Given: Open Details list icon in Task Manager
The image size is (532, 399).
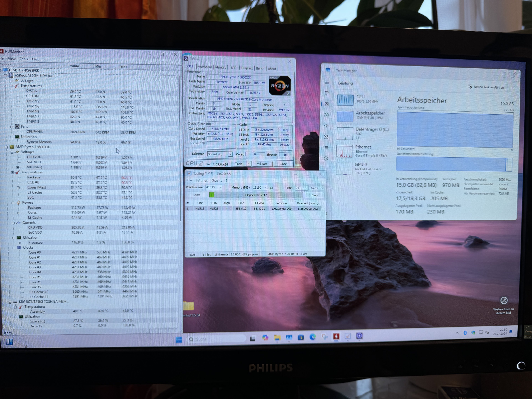Looking at the screenshot, I should (326, 148).
